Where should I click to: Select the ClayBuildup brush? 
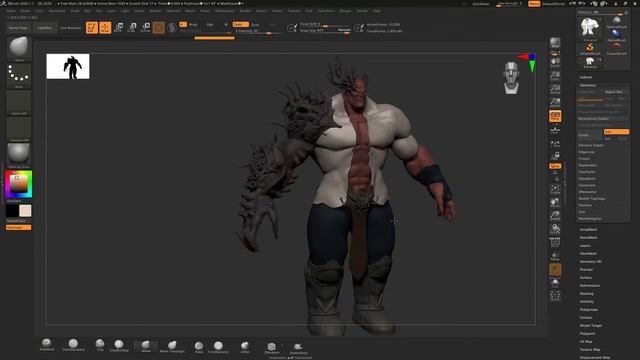tap(119, 346)
